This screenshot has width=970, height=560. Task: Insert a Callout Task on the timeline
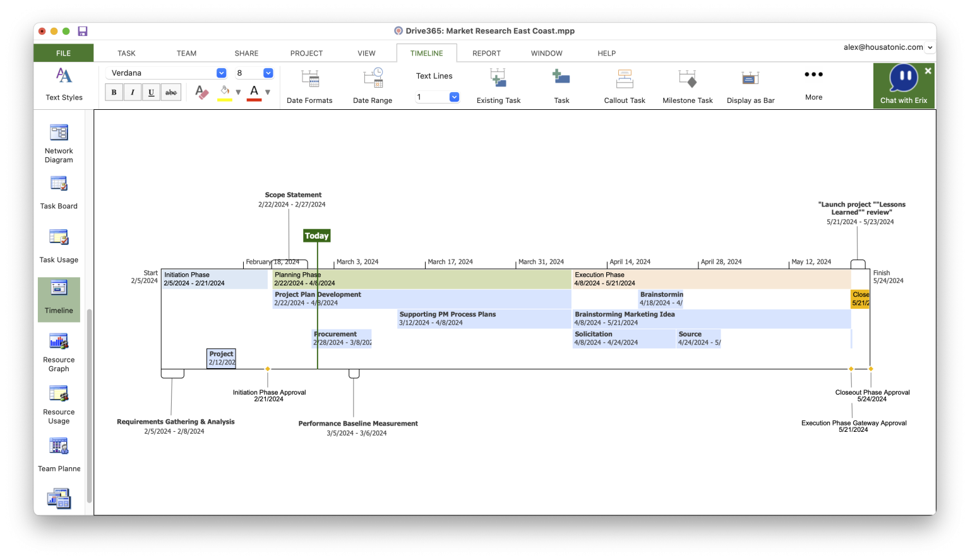pos(624,85)
